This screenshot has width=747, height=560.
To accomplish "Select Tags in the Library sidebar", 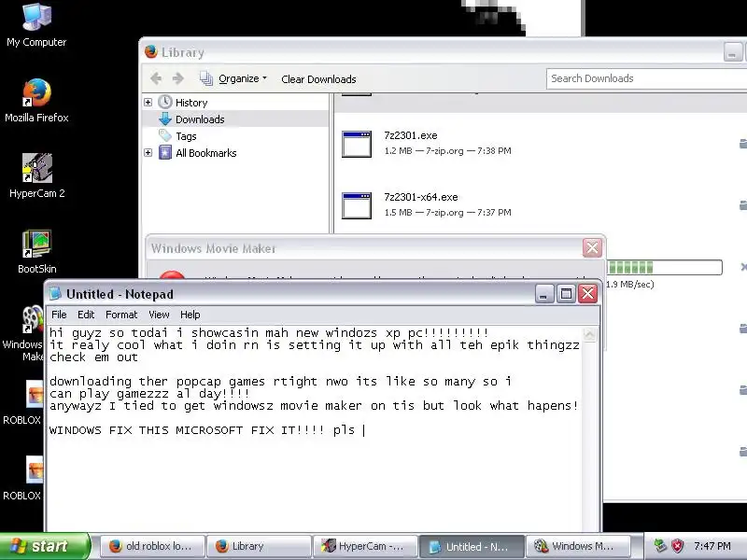I will (x=186, y=136).
